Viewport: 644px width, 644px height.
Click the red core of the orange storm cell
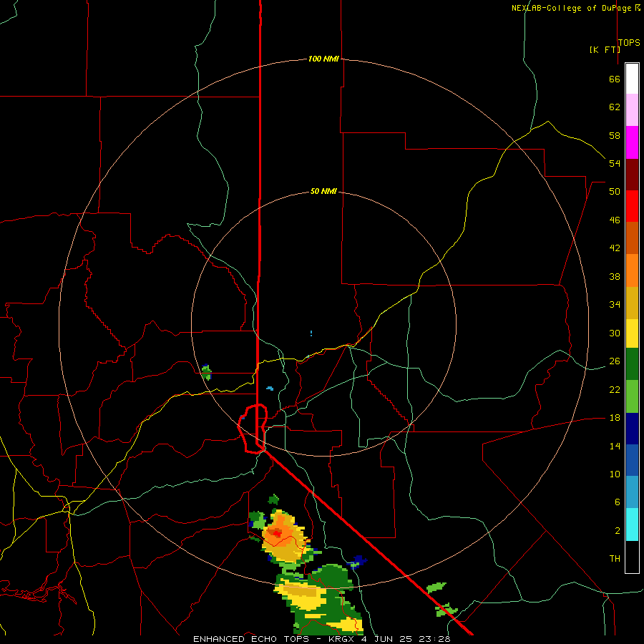(277, 534)
